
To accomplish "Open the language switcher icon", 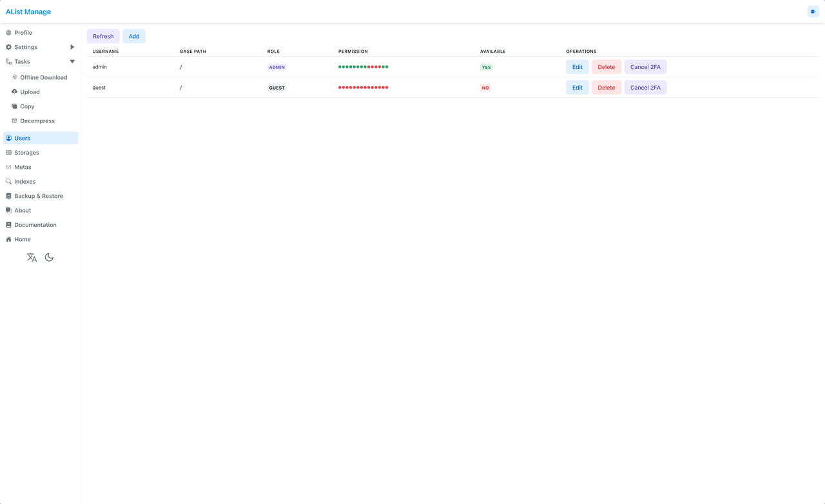I will click(x=32, y=257).
